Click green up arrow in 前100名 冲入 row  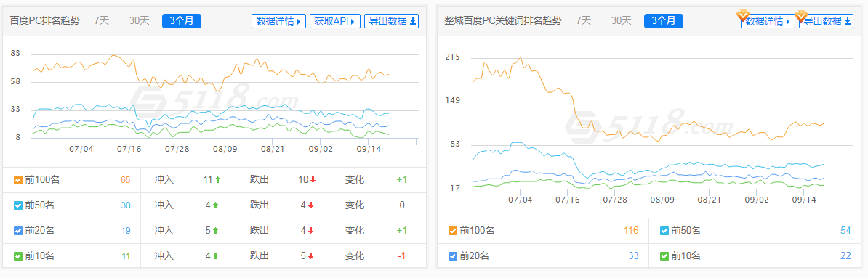(x=217, y=179)
